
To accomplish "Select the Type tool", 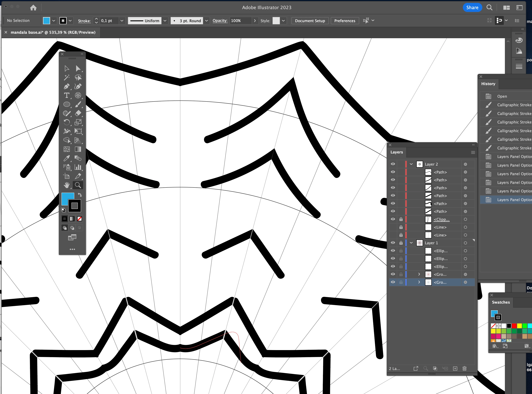I will coord(67,95).
